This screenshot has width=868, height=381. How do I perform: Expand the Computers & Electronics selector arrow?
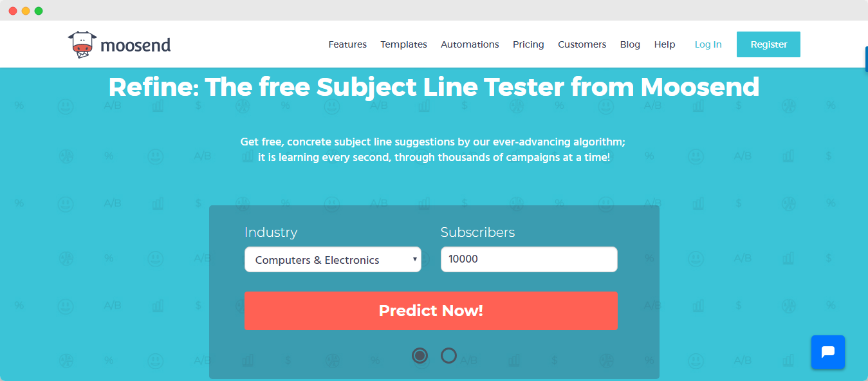pyautogui.click(x=414, y=259)
